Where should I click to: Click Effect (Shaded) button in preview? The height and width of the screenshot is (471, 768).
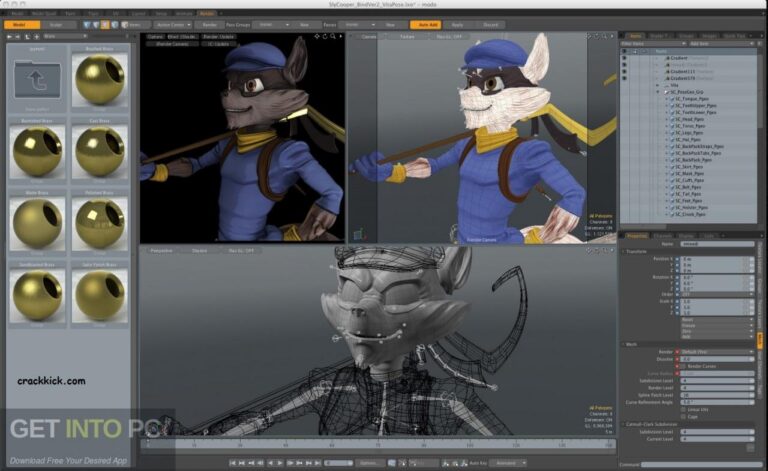coord(182,36)
